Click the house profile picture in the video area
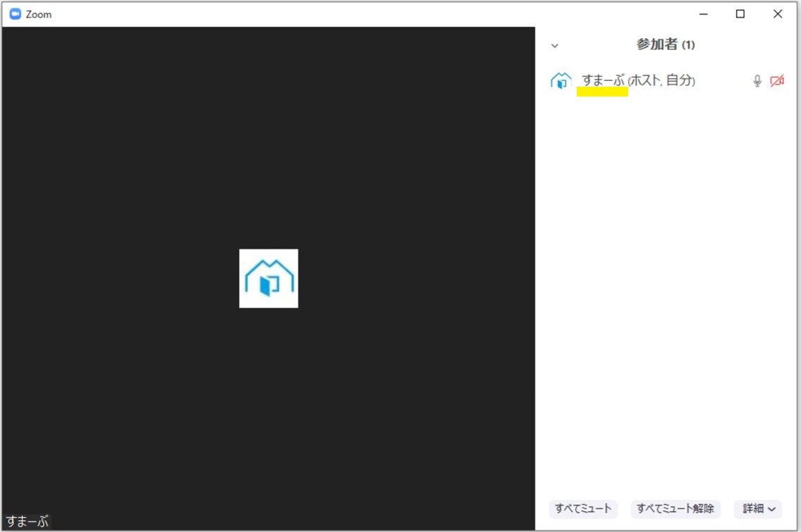 pos(269,278)
